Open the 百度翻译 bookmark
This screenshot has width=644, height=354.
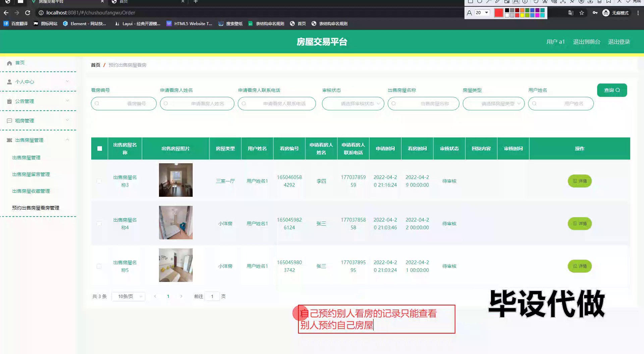(x=15, y=23)
